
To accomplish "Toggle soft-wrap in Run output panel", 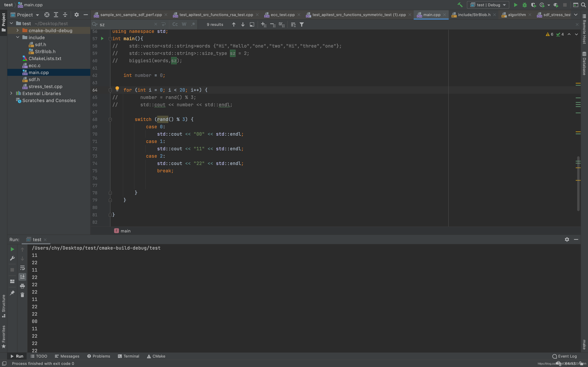I will click(x=22, y=268).
